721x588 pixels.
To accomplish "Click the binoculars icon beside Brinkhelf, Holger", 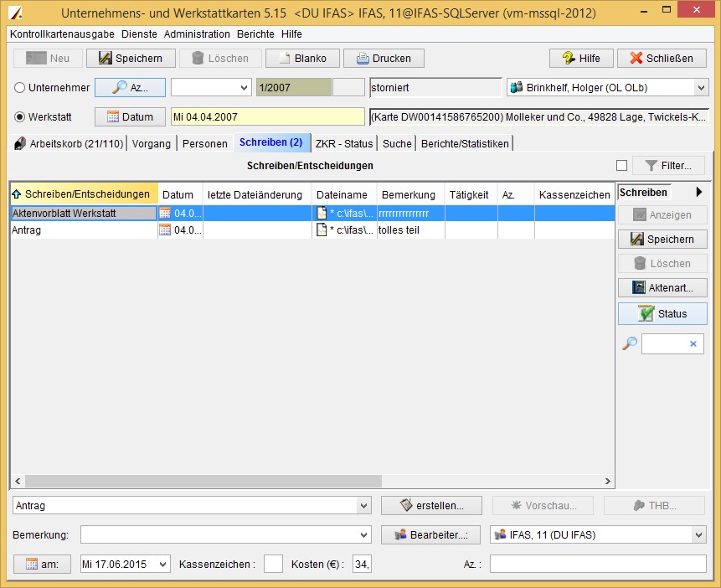I will 517,87.
